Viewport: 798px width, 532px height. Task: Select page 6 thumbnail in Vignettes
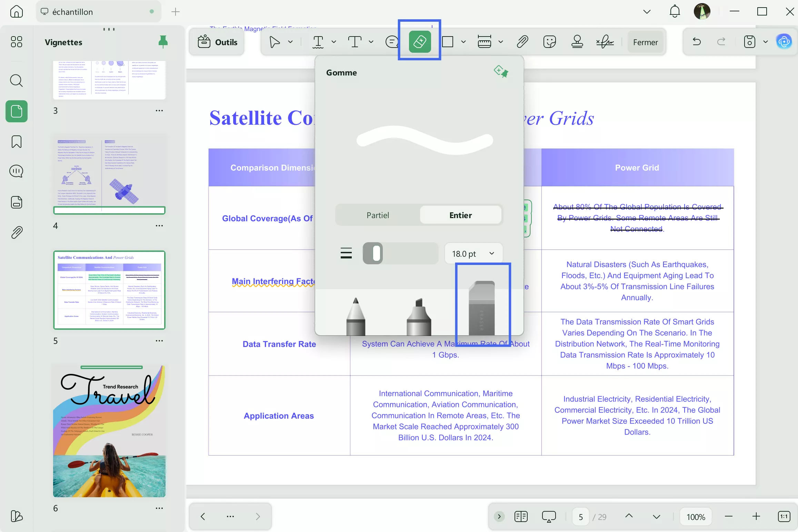(x=109, y=430)
